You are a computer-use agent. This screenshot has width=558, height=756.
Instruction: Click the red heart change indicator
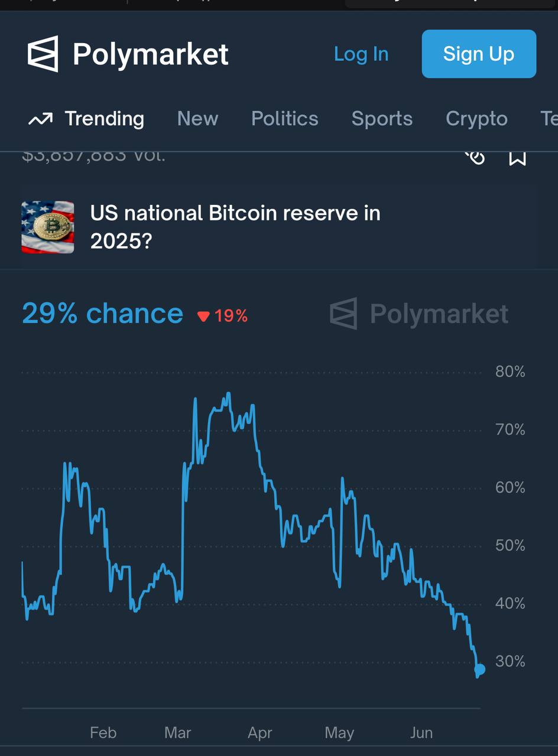(x=223, y=315)
